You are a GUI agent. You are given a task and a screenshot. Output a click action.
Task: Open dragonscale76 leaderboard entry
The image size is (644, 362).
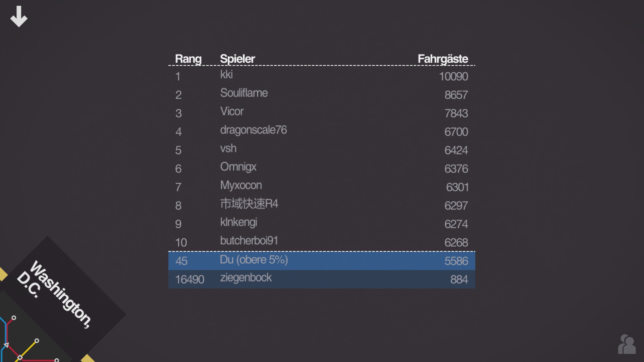point(322,131)
